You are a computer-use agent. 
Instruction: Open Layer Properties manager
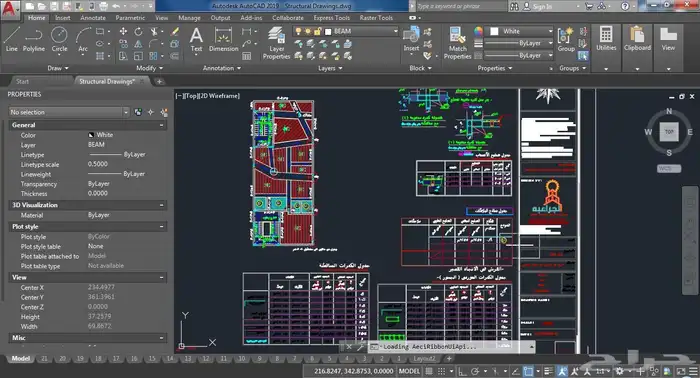click(x=276, y=43)
